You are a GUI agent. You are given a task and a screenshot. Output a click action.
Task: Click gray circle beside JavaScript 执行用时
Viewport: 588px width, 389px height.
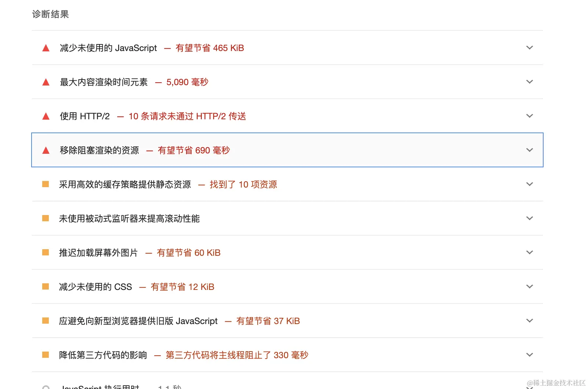[46, 387]
